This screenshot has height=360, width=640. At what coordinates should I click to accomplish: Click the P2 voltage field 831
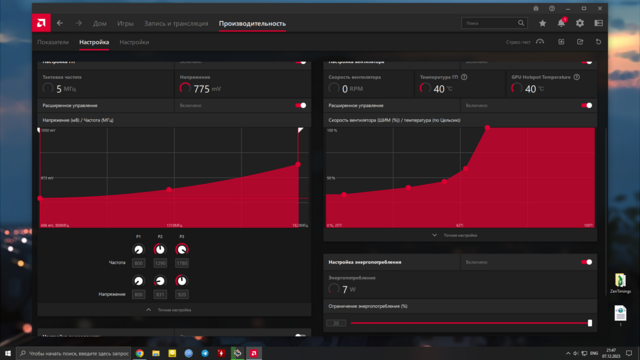point(160,294)
